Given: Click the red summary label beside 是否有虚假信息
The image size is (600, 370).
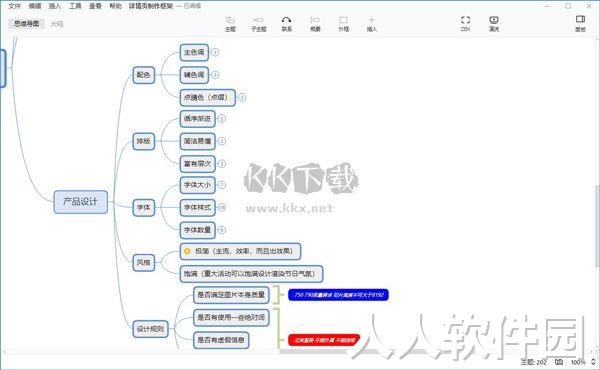Looking at the screenshot, I should tap(324, 340).
